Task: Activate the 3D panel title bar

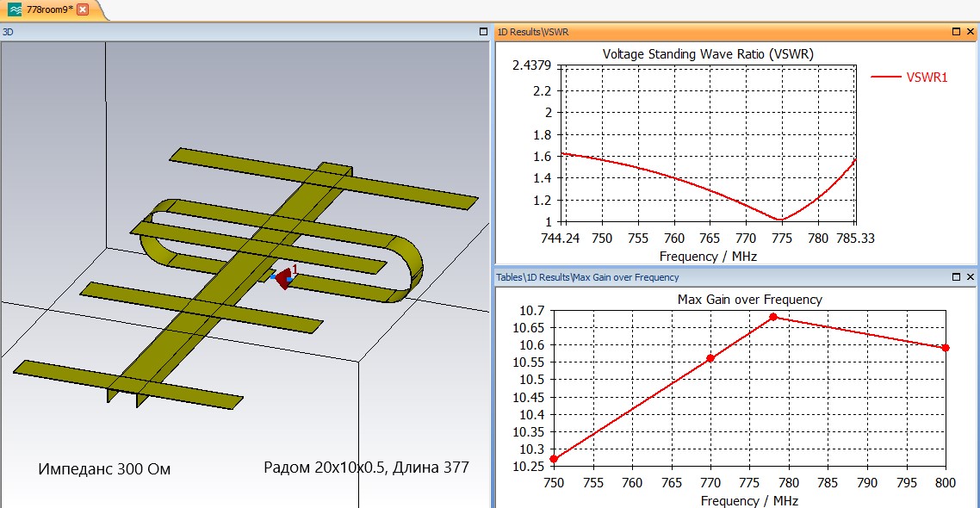Action: [244, 31]
